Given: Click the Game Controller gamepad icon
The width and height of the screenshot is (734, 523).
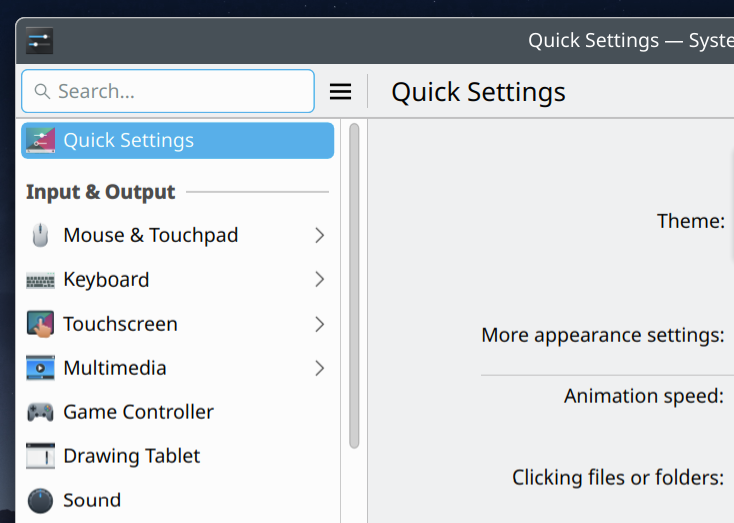Looking at the screenshot, I should (40, 412).
